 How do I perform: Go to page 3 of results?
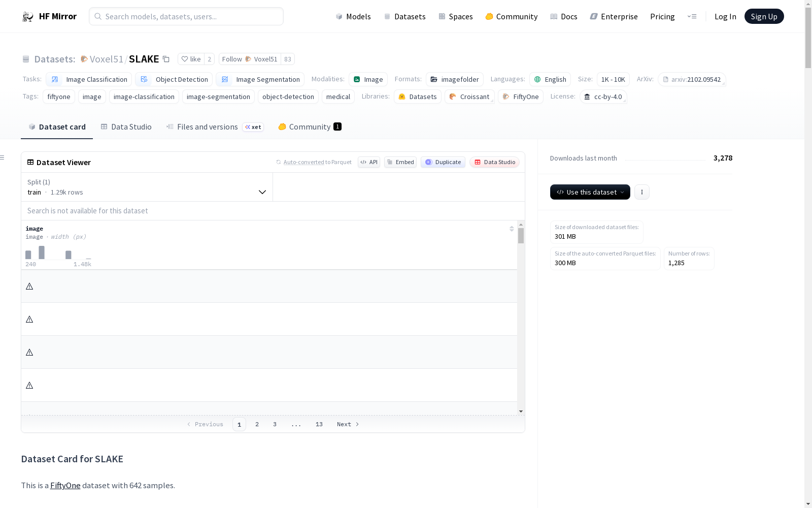click(275, 424)
